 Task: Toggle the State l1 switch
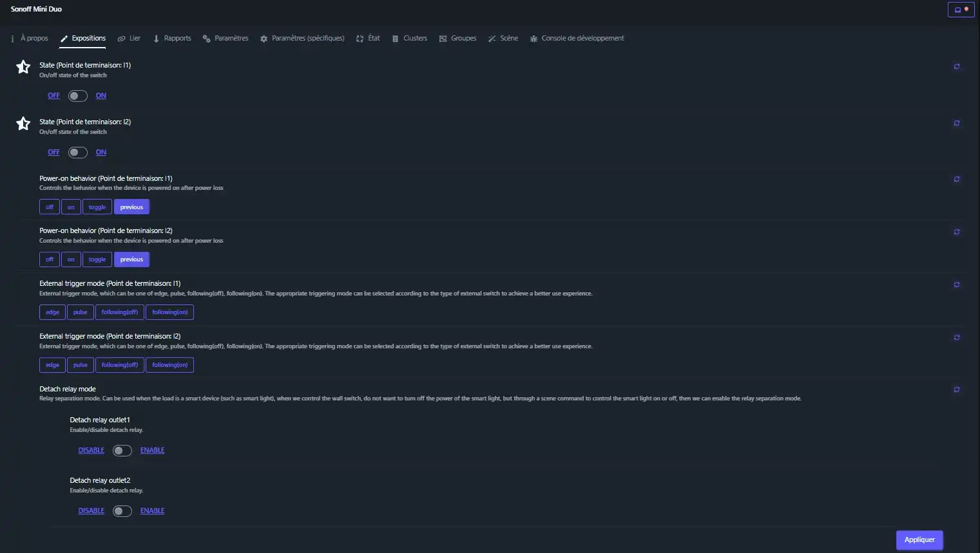coord(78,96)
